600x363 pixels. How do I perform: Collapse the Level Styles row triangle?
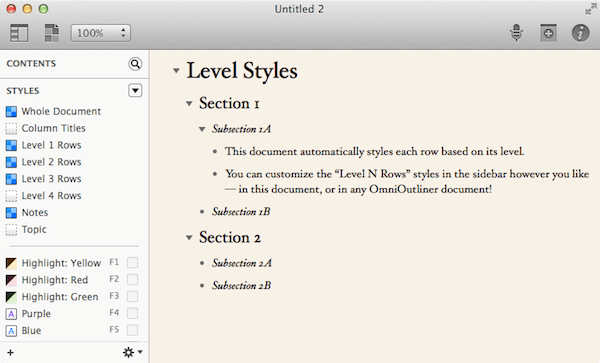[x=176, y=70]
